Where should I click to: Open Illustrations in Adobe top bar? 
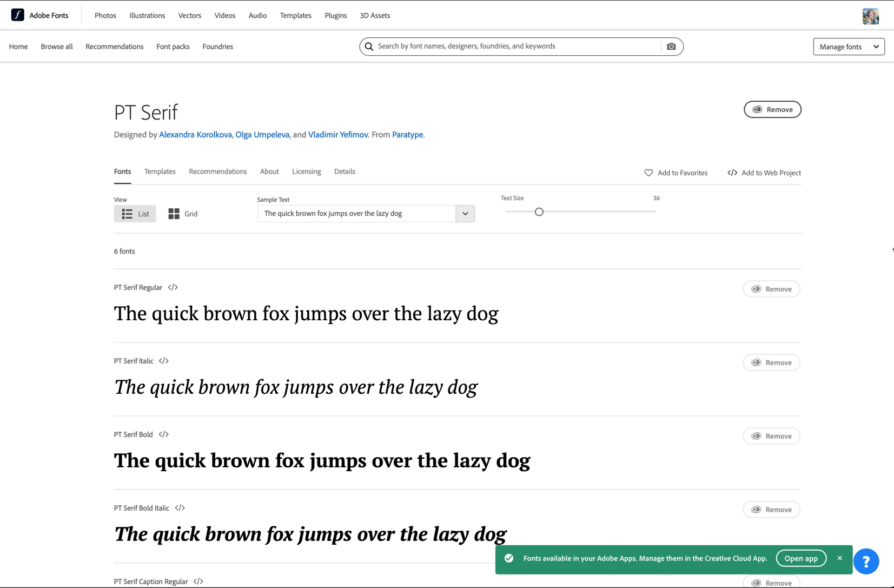[x=147, y=16]
